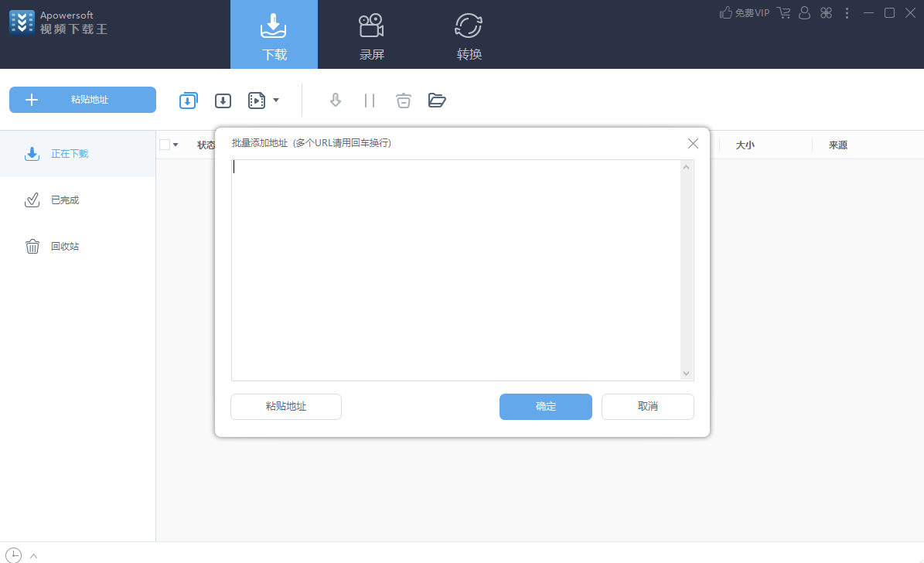Click the delete task bin icon
The image size is (924, 563).
(403, 101)
